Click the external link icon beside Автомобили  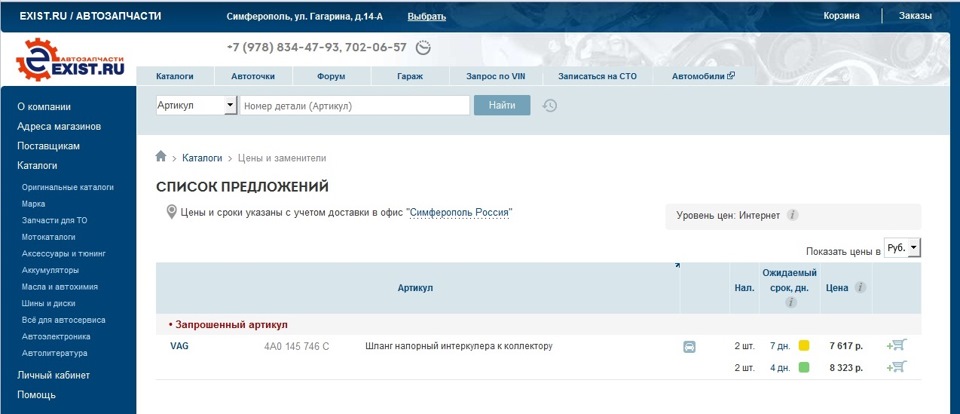coord(730,76)
